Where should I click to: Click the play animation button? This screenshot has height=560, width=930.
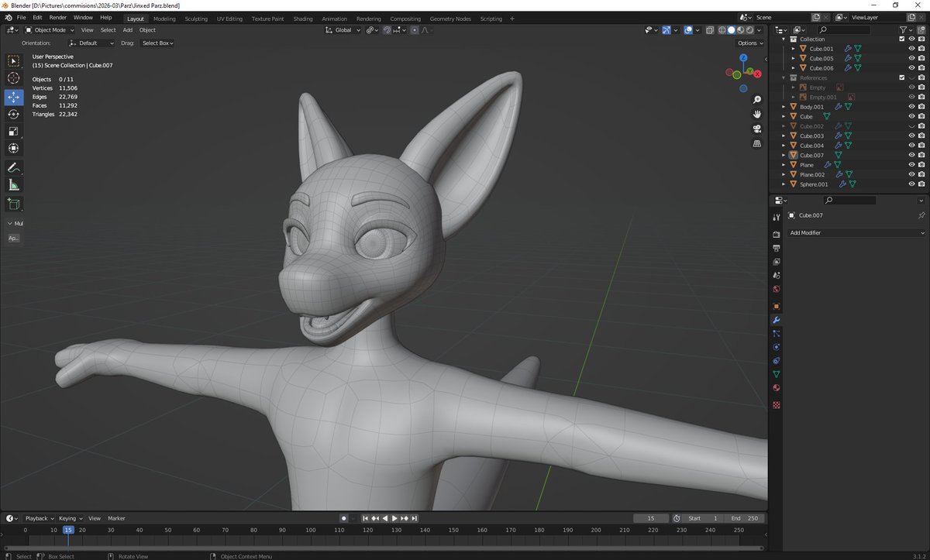coord(394,518)
